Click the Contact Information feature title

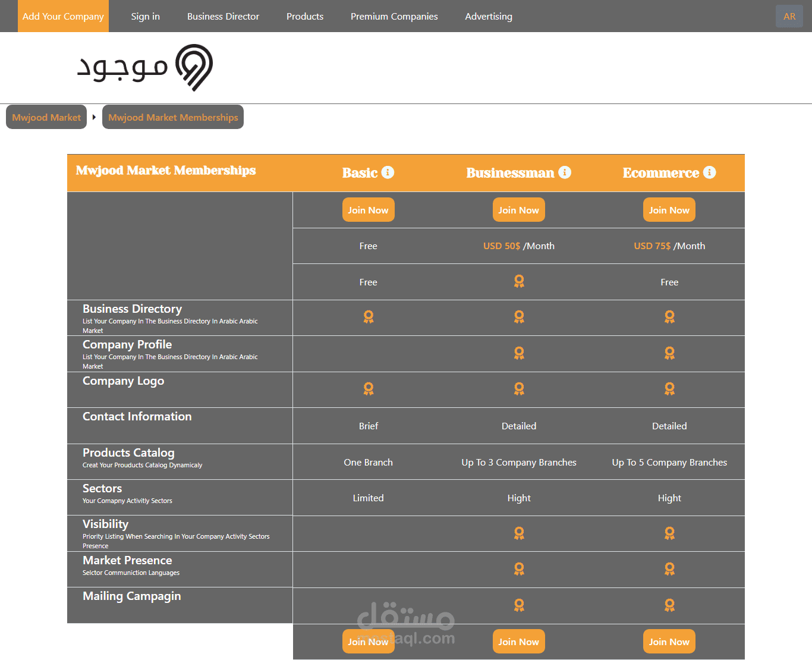coord(137,417)
